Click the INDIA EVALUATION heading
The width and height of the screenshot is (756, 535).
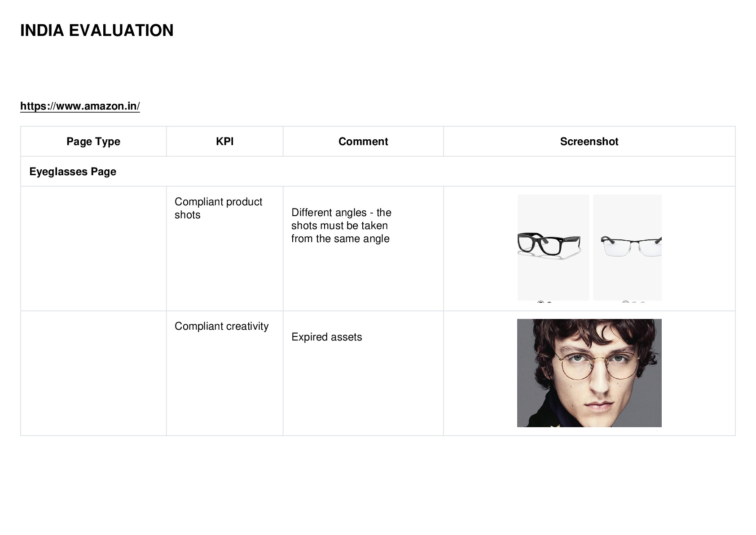[97, 31]
